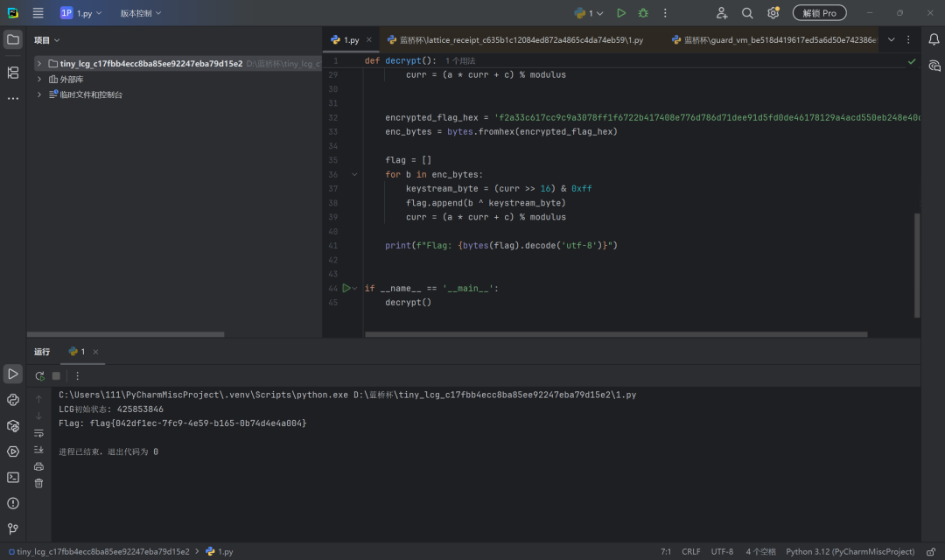
Task: Expand the tiny_lcg project folder
Action: (39, 63)
